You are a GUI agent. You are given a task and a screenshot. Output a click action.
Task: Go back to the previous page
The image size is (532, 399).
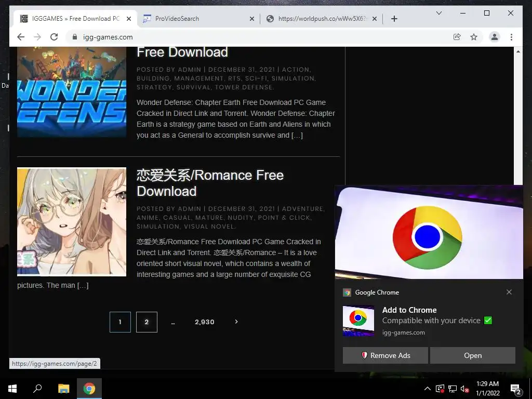21,37
